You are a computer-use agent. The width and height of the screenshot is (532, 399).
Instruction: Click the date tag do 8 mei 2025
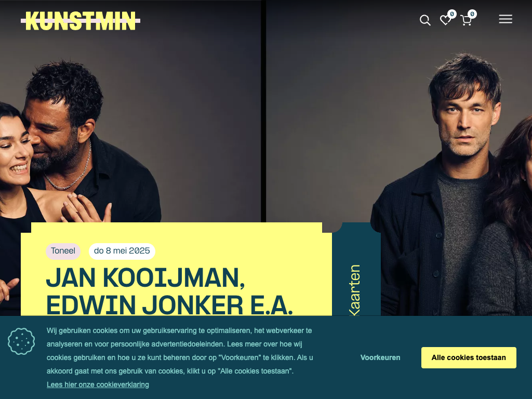click(122, 251)
